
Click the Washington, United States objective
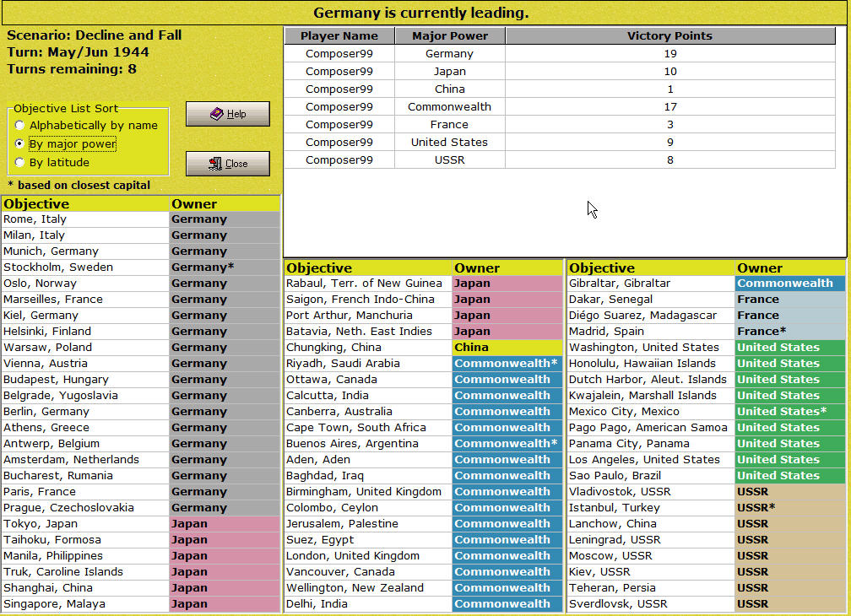pyautogui.click(x=651, y=348)
